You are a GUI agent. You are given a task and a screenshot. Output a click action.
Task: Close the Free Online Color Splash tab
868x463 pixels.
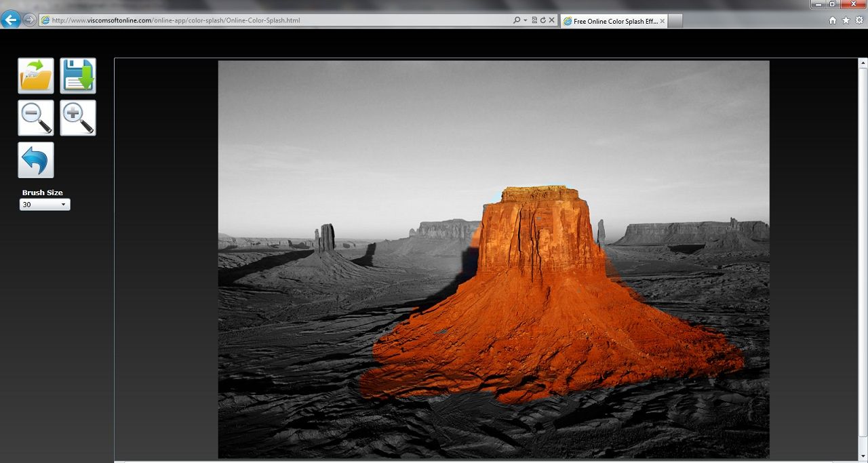tap(663, 21)
